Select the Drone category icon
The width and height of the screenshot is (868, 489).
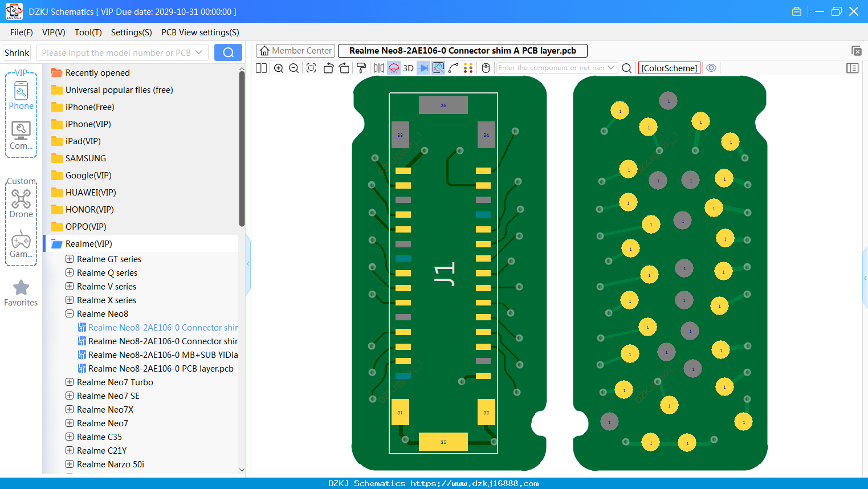(x=21, y=203)
